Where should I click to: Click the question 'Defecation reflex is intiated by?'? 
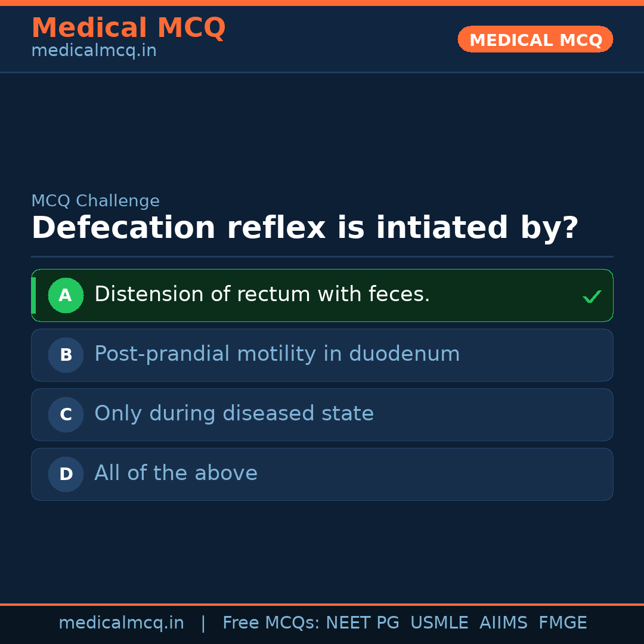305,228
